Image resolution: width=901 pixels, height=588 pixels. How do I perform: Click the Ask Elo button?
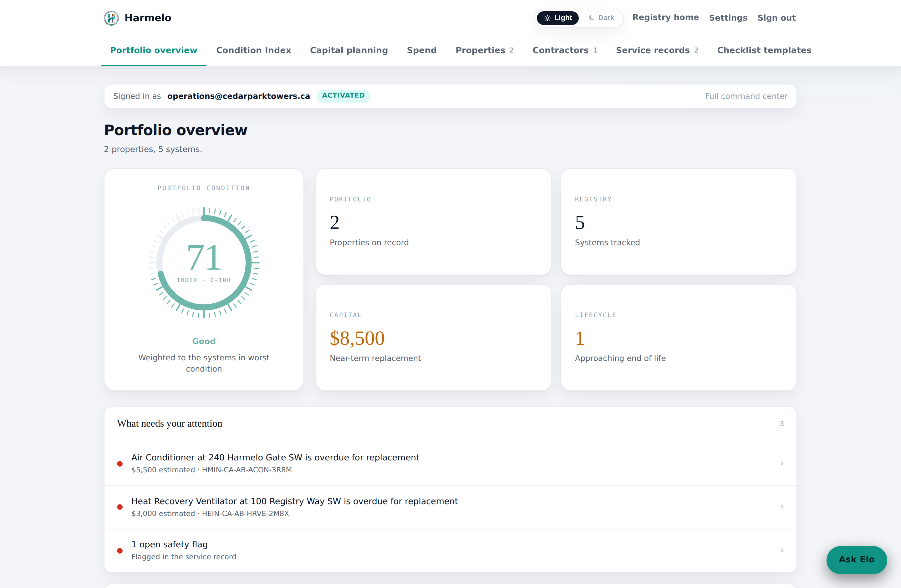coord(856,560)
